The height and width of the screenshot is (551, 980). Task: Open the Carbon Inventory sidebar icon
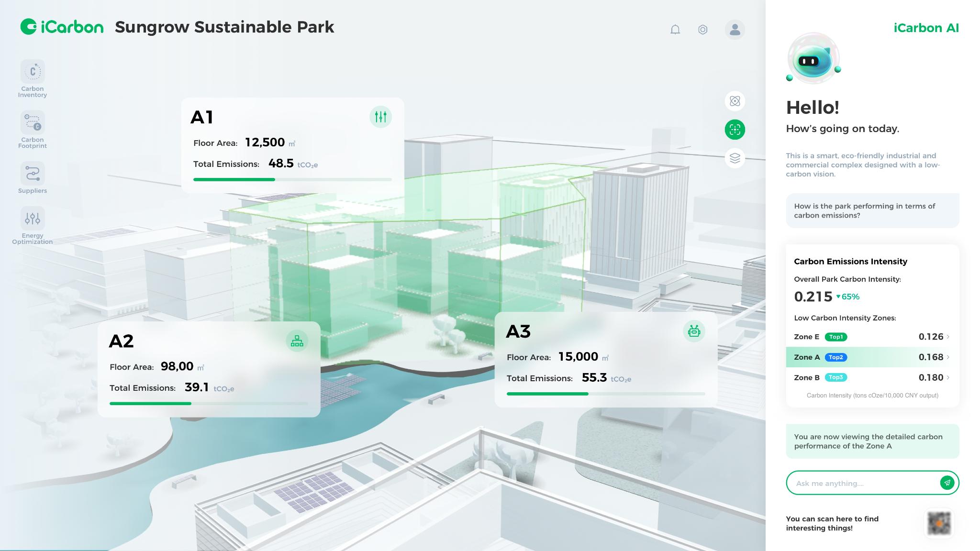click(x=33, y=72)
